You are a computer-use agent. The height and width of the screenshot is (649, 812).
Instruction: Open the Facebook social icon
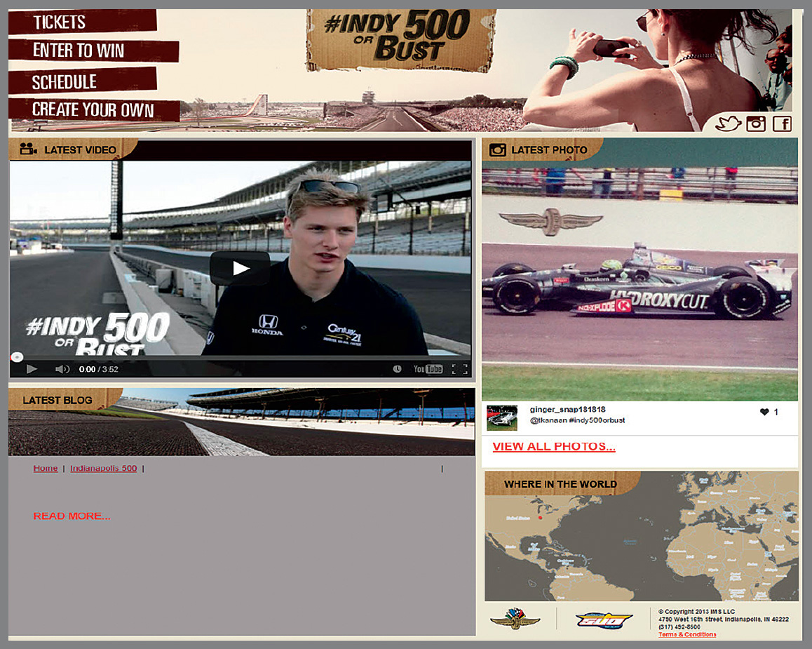[782, 124]
